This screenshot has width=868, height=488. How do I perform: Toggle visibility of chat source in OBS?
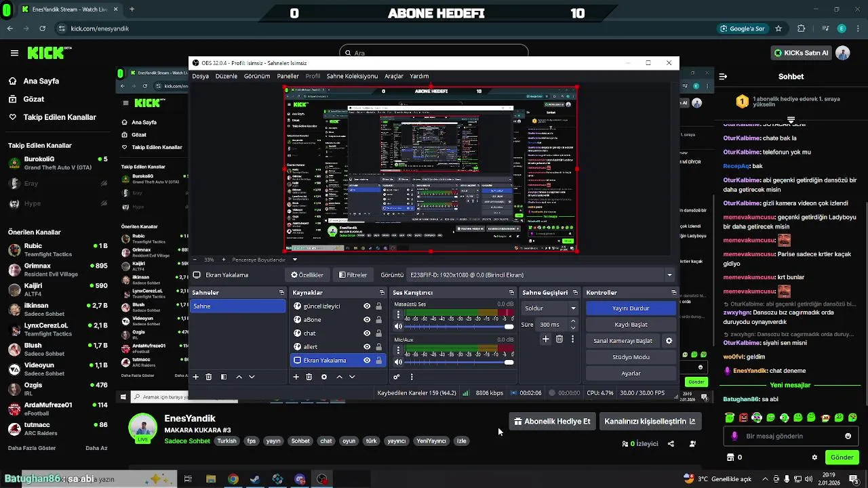coord(367,333)
